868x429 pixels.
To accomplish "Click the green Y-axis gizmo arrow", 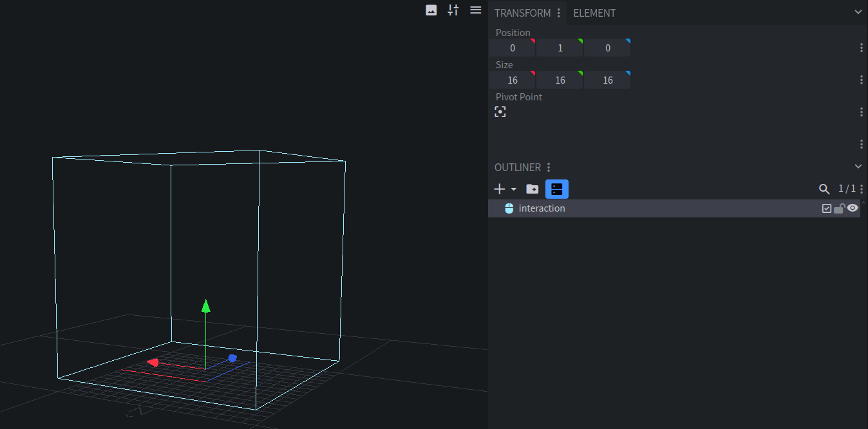I will [x=205, y=306].
